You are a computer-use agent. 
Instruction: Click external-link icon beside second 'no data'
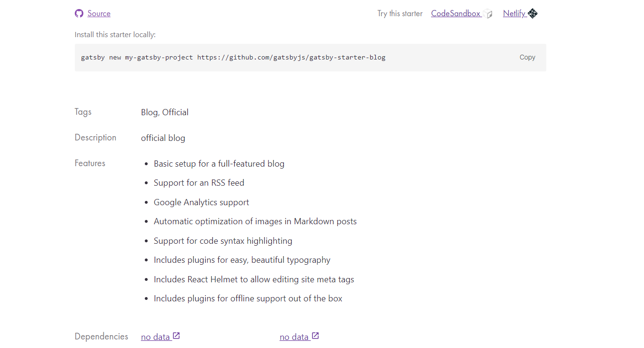click(315, 336)
